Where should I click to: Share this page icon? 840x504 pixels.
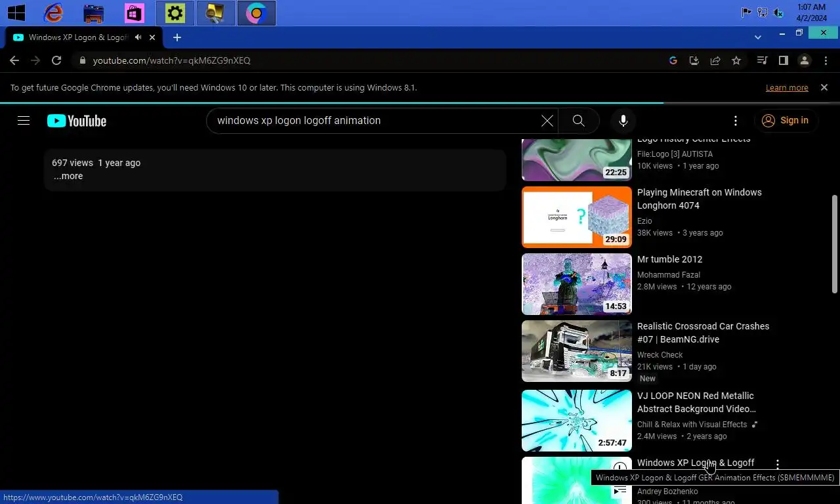pyautogui.click(x=715, y=60)
